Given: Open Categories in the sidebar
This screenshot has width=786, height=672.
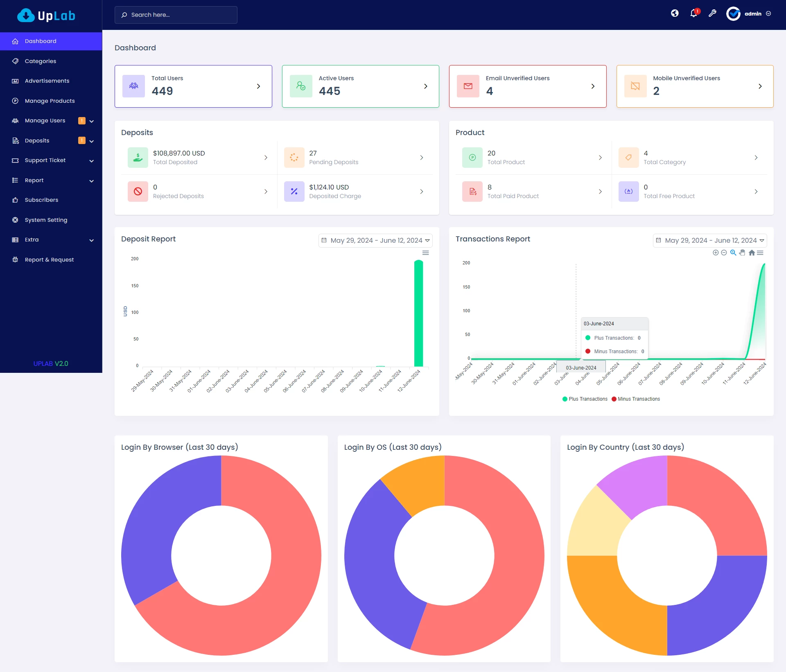Looking at the screenshot, I should click(41, 61).
